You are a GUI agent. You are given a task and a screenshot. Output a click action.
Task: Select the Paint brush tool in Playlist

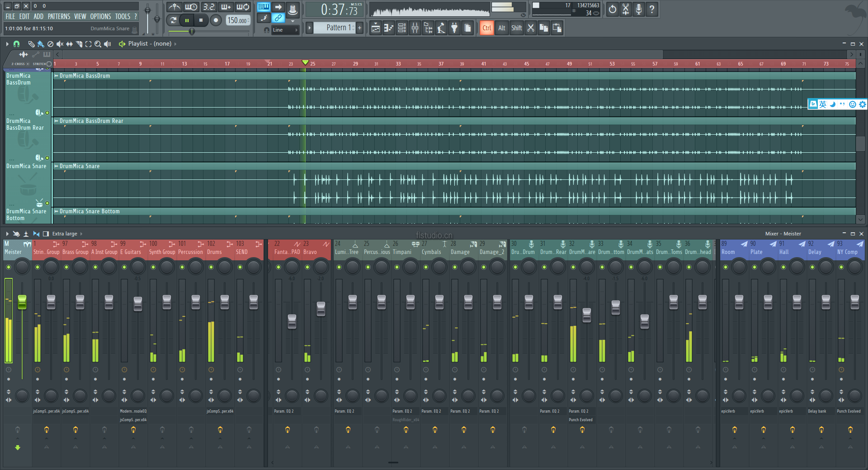[x=41, y=44]
